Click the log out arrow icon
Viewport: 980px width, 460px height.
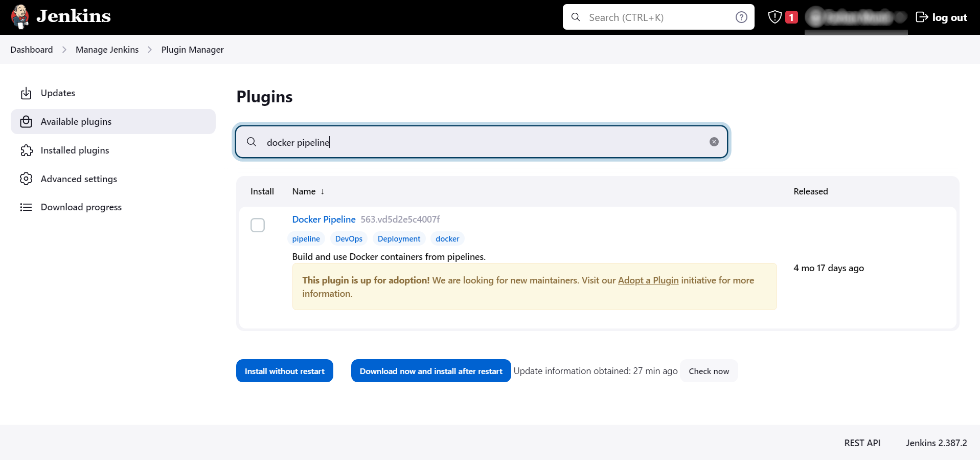click(x=922, y=17)
